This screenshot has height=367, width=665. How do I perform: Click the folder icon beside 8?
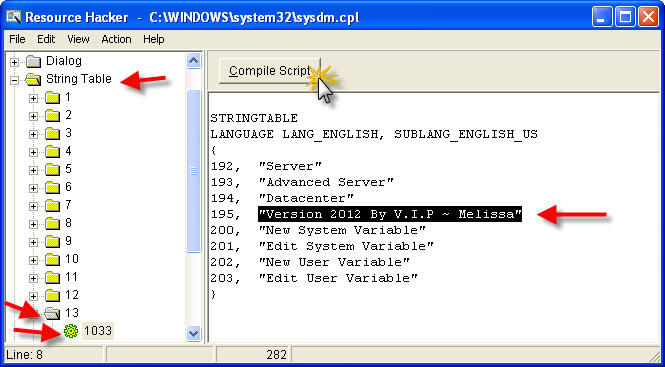tap(52, 224)
